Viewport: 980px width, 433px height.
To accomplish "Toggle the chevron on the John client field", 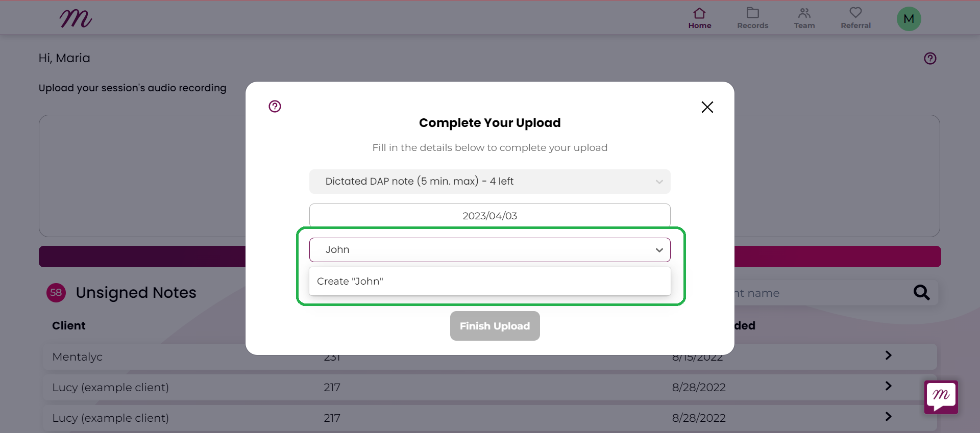I will pos(659,250).
